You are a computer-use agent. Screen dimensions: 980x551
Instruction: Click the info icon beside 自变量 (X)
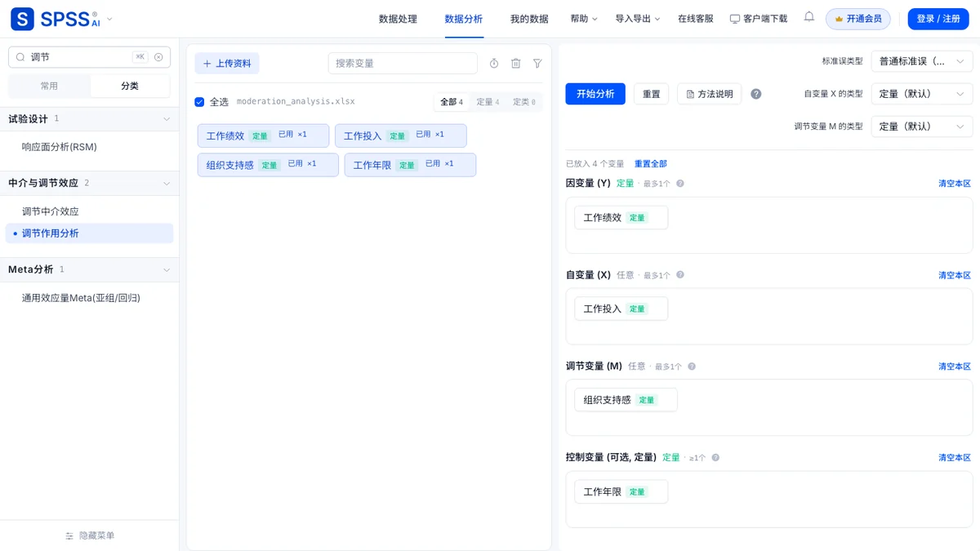[680, 275]
